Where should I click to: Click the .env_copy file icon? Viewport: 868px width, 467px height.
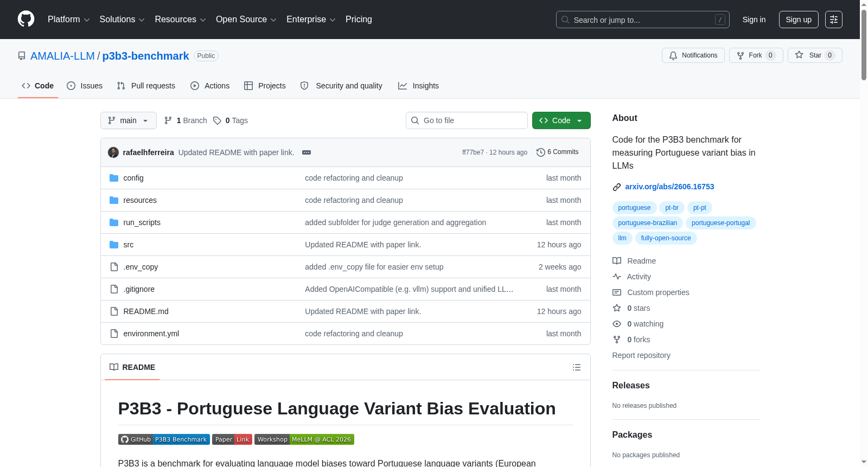tap(114, 267)
